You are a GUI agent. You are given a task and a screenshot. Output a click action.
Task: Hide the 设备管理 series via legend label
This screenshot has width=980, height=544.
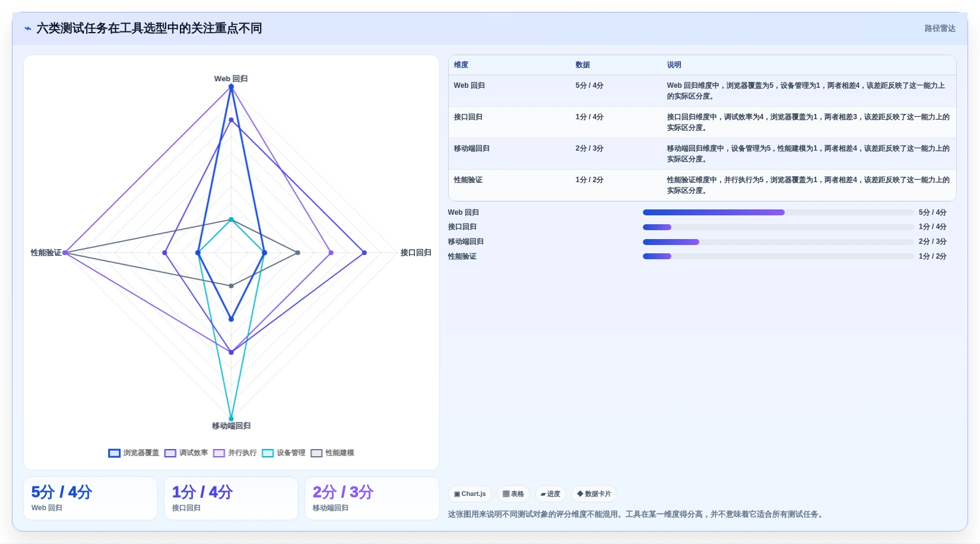(291, 453)
